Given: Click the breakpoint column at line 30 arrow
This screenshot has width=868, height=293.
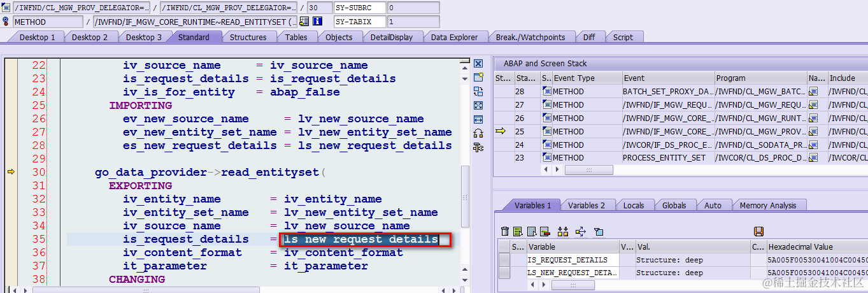Looking at the screenshot, I should coord(10,172).
